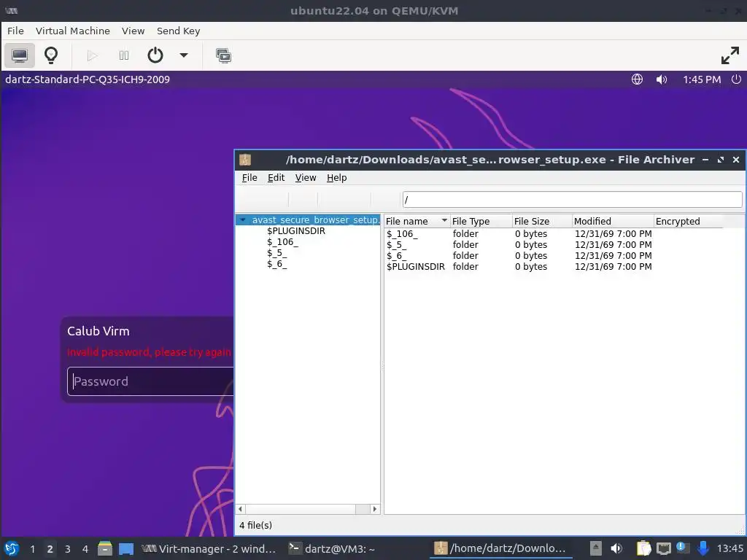Select $_106_ in the tree pane

(x=282, y=242)
